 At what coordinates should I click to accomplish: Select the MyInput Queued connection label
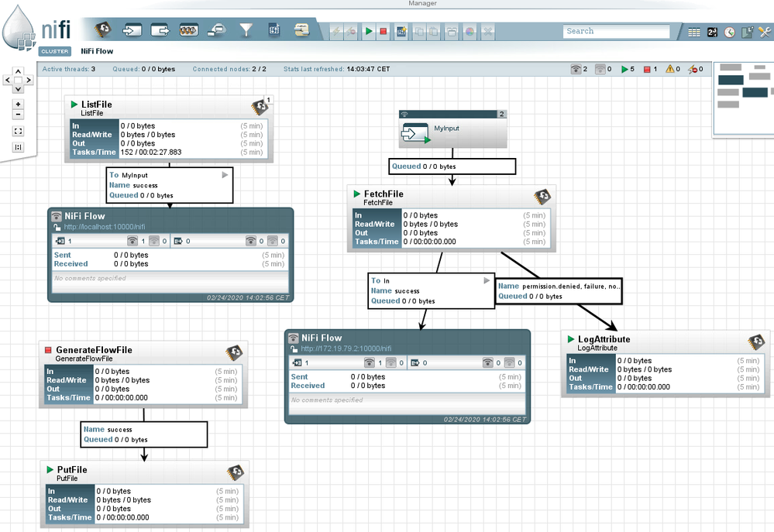tap(452, 166)
